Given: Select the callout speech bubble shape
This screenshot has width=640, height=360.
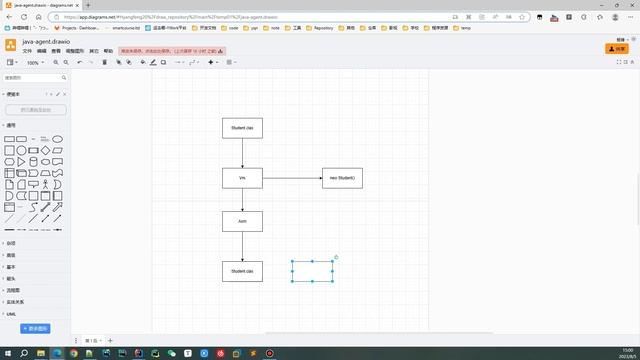Looking at the screenshot, I should pos(33,184).
